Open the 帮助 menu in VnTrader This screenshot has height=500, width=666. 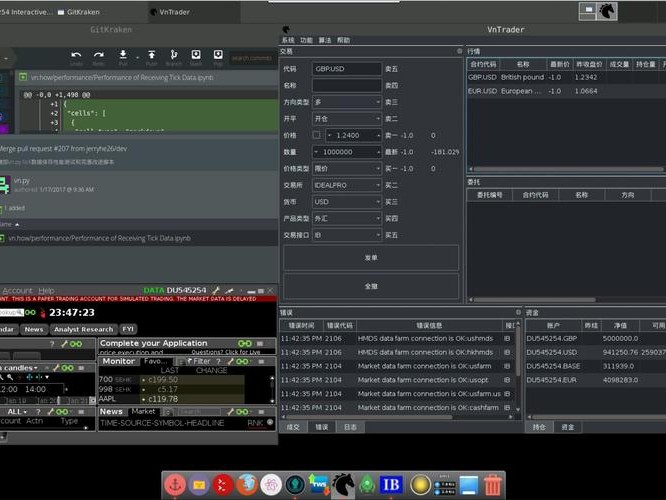click(x=343, y=40)
